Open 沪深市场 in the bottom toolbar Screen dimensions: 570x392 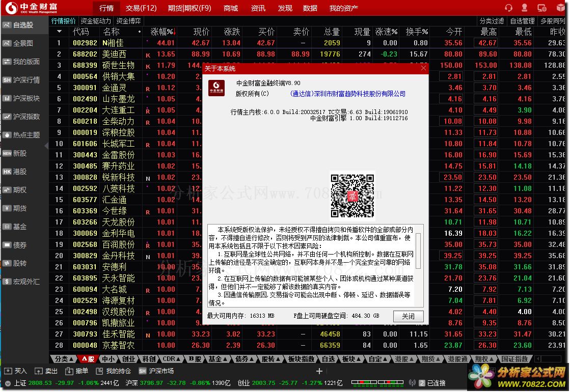(x=156, y=371)
